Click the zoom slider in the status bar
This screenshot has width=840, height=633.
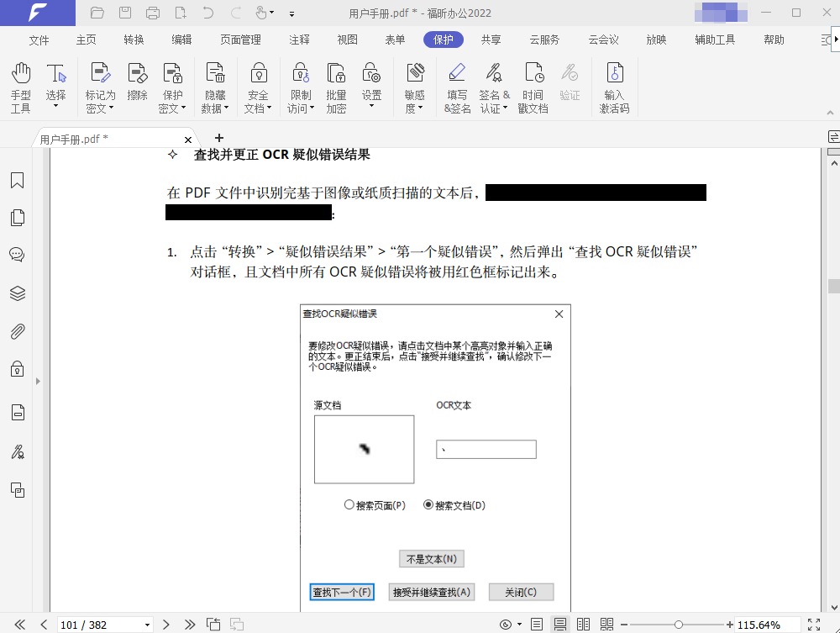(x=678, y=625)
